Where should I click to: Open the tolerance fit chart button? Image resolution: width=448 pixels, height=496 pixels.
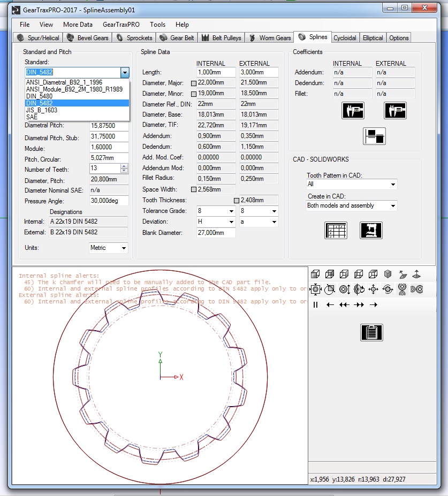[374, 136]
